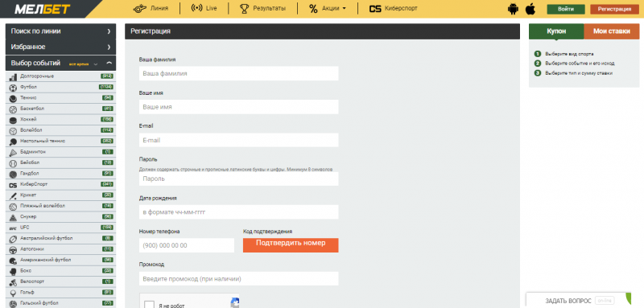Open the Apple iOS app icon
Viewport: 644px width, 308px height.
(530, 9)
